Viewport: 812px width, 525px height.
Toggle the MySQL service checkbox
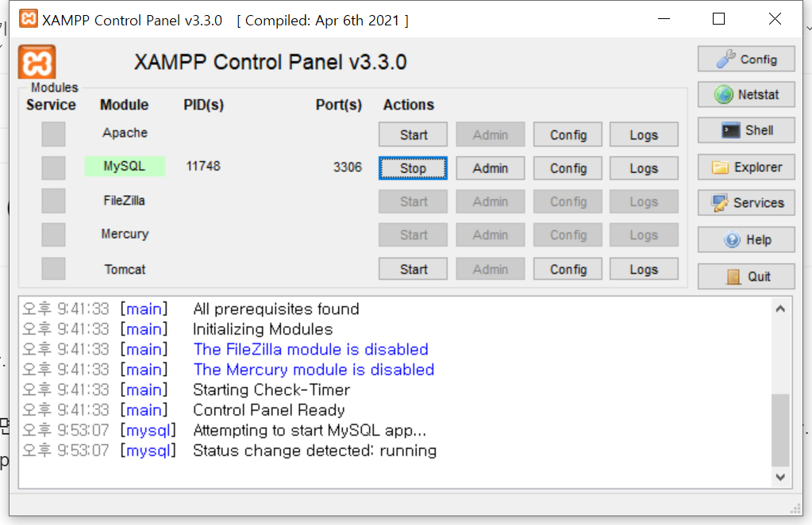[x=53, y=167]
